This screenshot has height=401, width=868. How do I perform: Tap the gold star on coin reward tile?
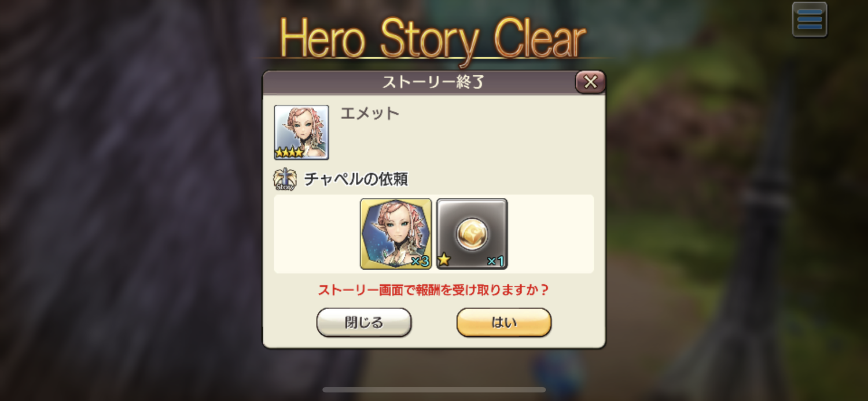(x=444, y=260)
